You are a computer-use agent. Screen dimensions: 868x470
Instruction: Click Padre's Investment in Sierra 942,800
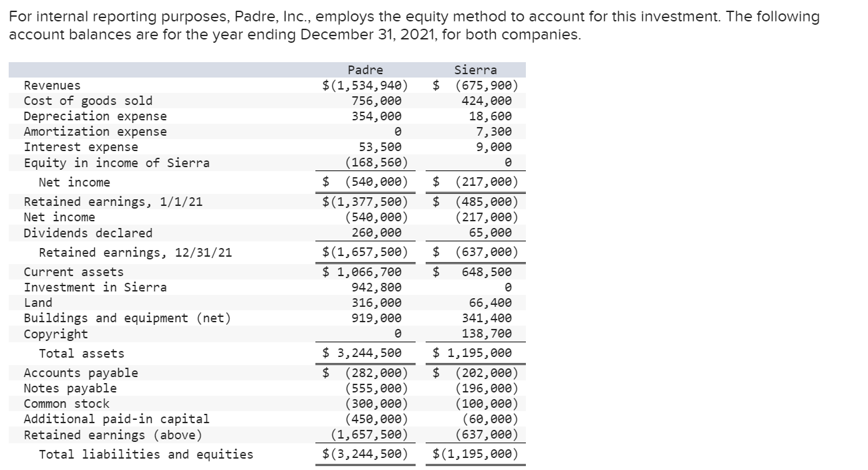(x=376, y=287)
